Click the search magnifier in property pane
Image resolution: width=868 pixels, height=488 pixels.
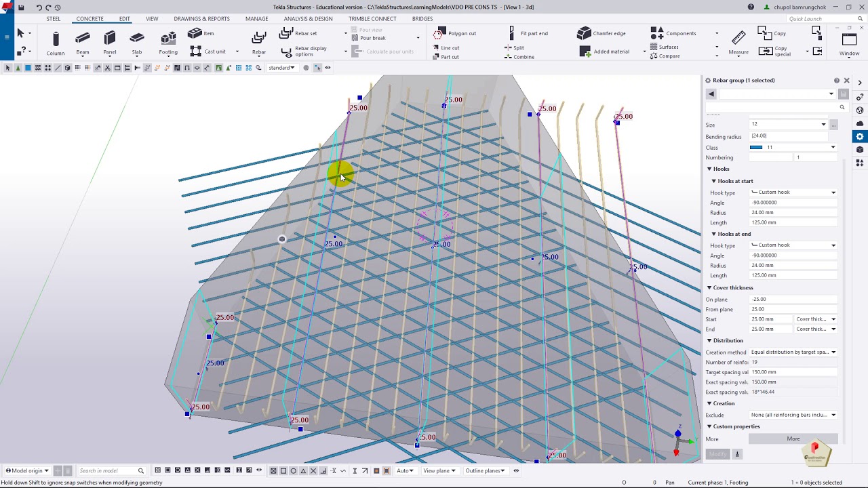pos(842,107)
